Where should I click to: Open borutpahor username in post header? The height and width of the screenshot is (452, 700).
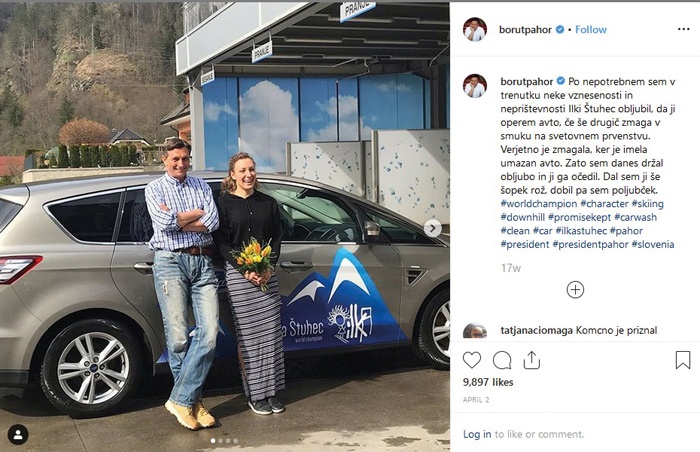point(525,29)
